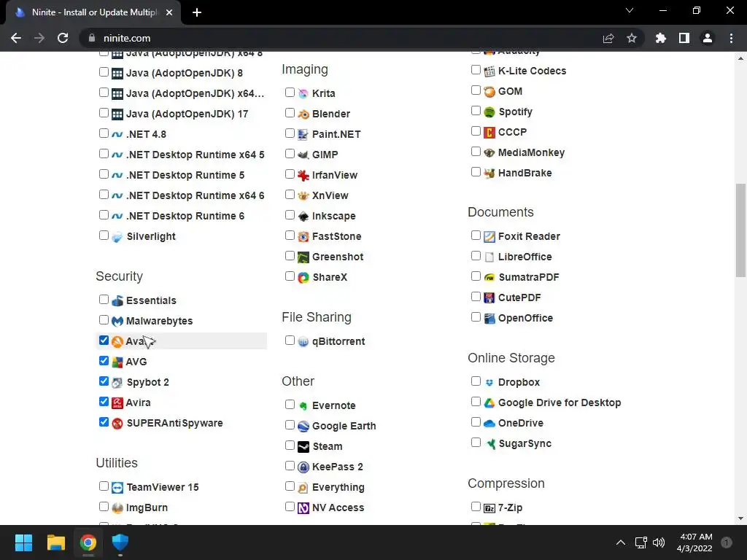The image size is (747, 560).
Task: Toggle Chrome side panel
Action: tap(684, 38)
